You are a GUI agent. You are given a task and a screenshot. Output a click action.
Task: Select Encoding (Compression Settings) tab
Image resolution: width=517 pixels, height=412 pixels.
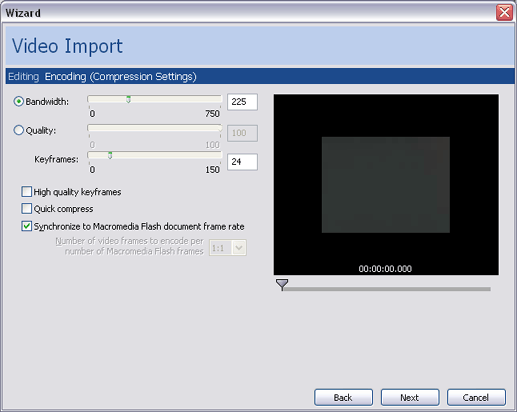click(x=120, y=77)
